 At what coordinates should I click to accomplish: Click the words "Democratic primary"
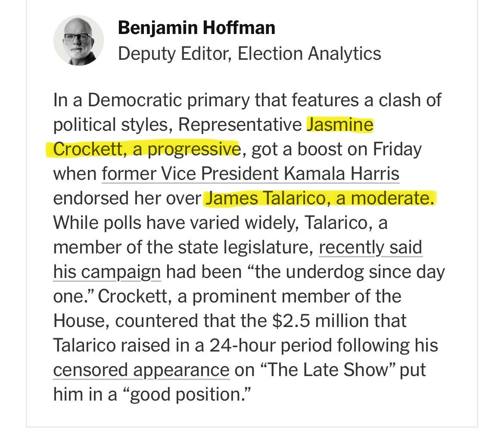pyautogui.click(x=168, y=101)
